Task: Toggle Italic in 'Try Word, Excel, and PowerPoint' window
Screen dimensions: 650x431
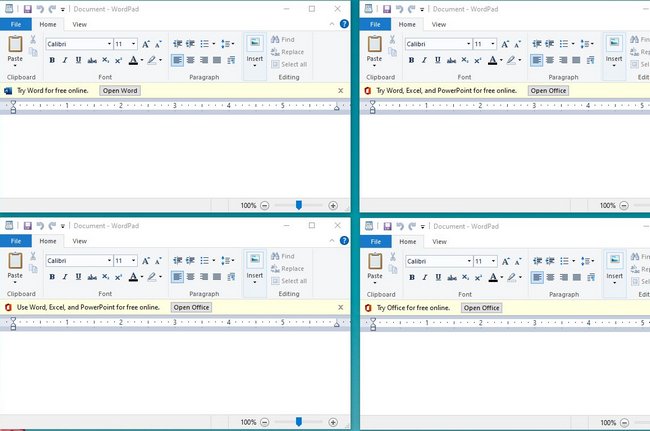Action: coord(424,60)
